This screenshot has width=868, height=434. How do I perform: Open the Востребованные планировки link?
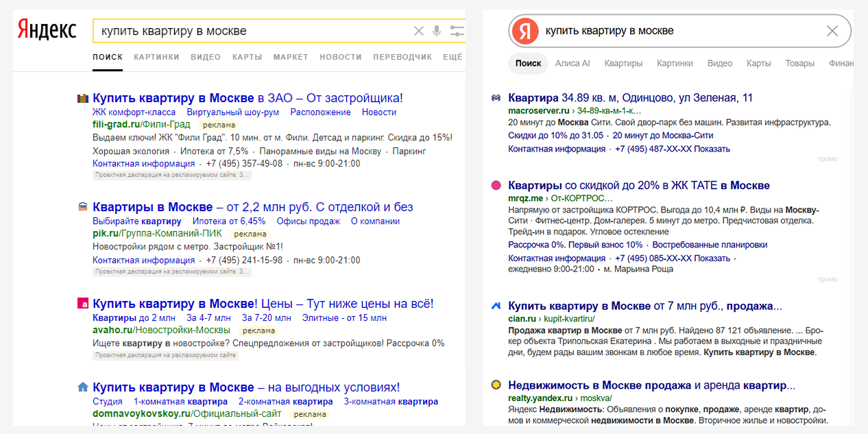pos(710,245)
